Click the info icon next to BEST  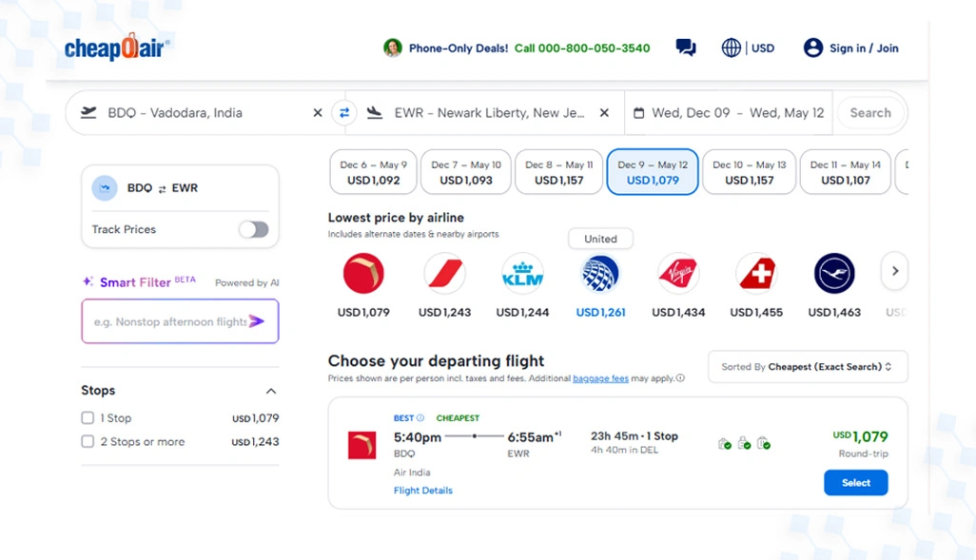coord(420,417)
